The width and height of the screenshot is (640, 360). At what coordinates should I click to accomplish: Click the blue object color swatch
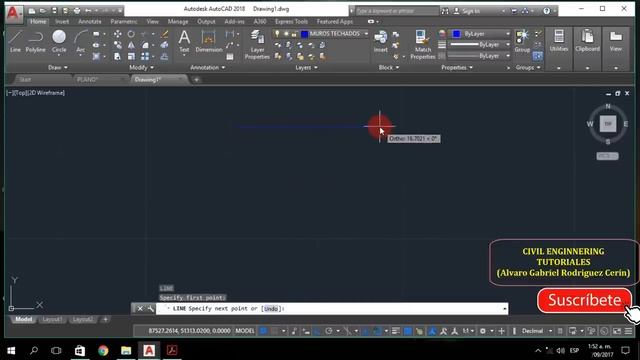click(456, 34)
